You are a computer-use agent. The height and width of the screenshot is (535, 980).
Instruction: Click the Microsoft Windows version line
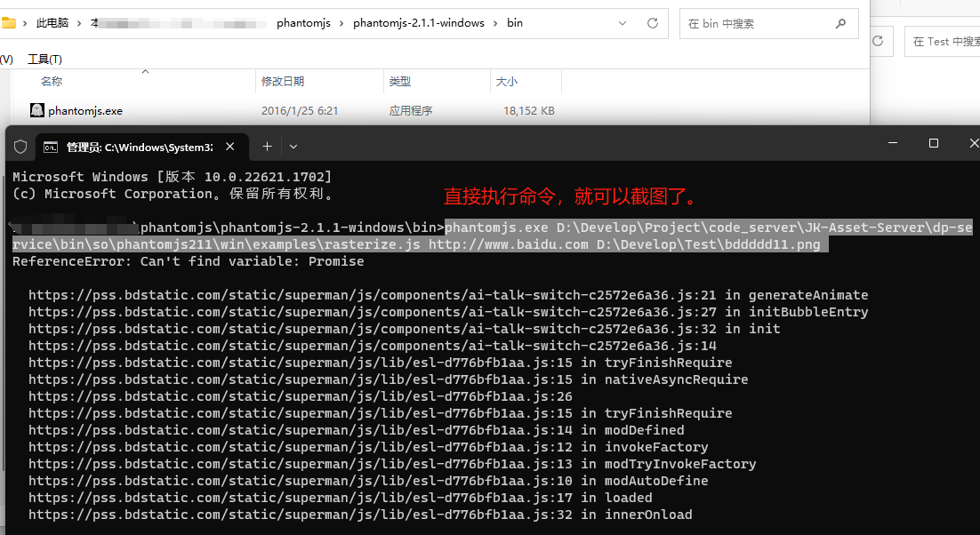coord(172,177)
